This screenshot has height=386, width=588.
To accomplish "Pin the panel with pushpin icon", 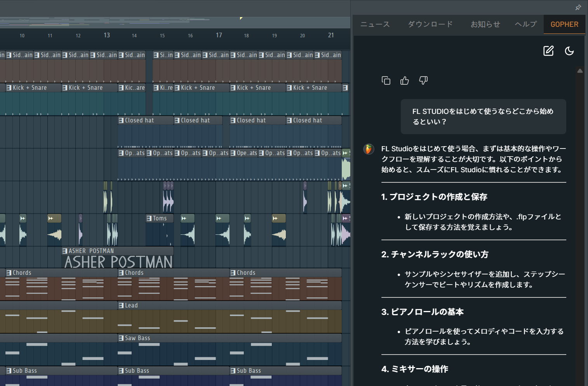I will (578, 7).
